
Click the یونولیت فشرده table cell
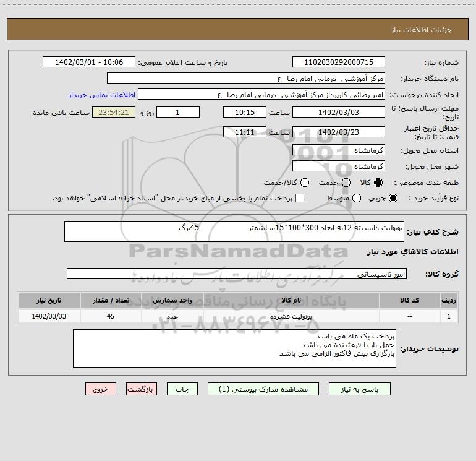(x=291, y=316)
